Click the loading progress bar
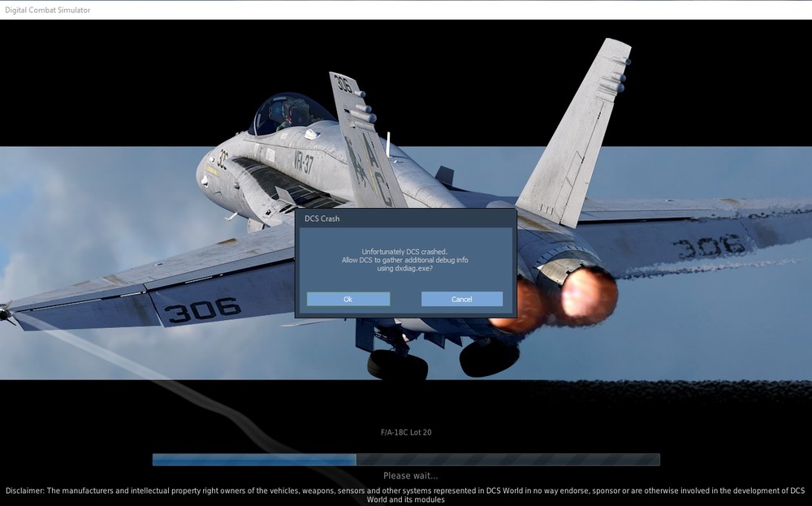Viewport: 812px width, 506px height. click(406, 459)
